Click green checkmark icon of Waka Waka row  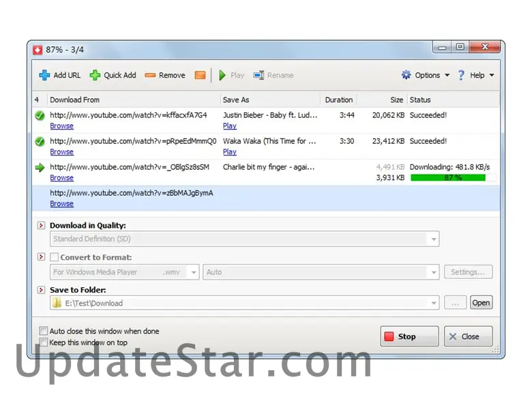coord(40,141)
